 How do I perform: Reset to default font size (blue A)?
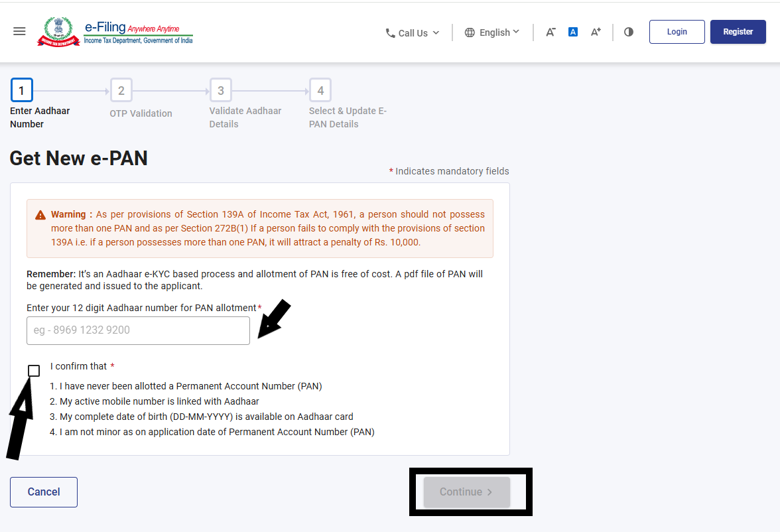(572, 31)
